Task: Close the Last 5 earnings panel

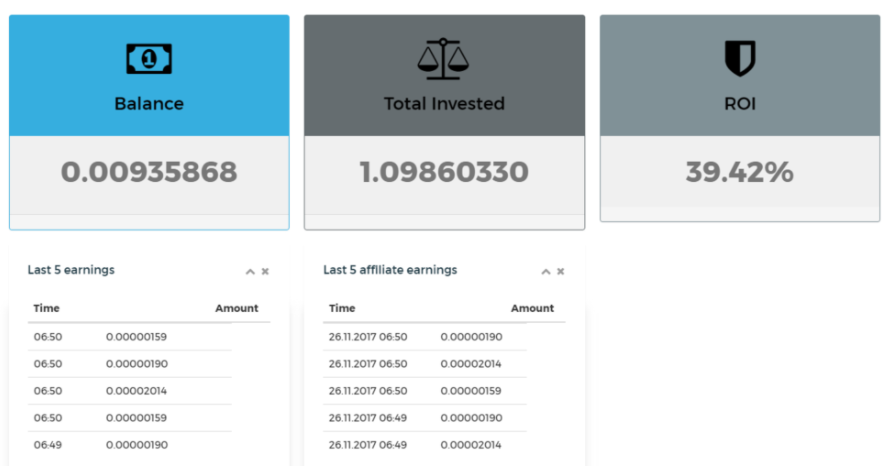Action: [265, 272]
